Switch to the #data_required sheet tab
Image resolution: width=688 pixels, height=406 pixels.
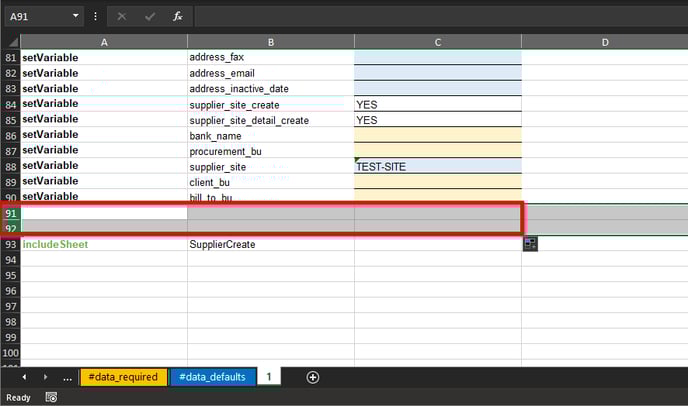click(123, 377)
